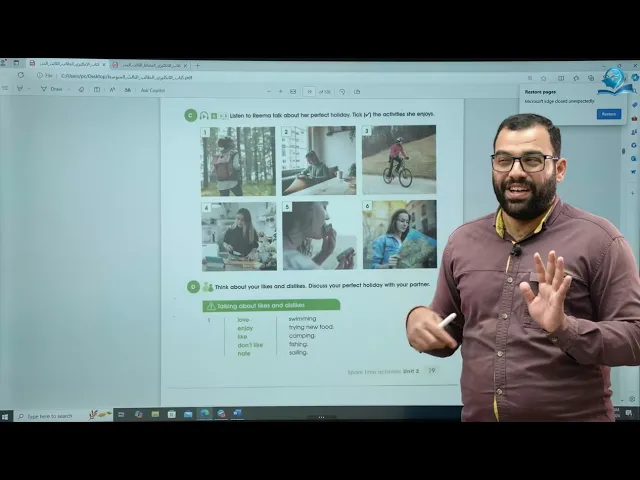The image size is (640, 480).
Task: Expand the highlight color dropdown arrow
Action: pyautogui.click(x=29, y=89)
